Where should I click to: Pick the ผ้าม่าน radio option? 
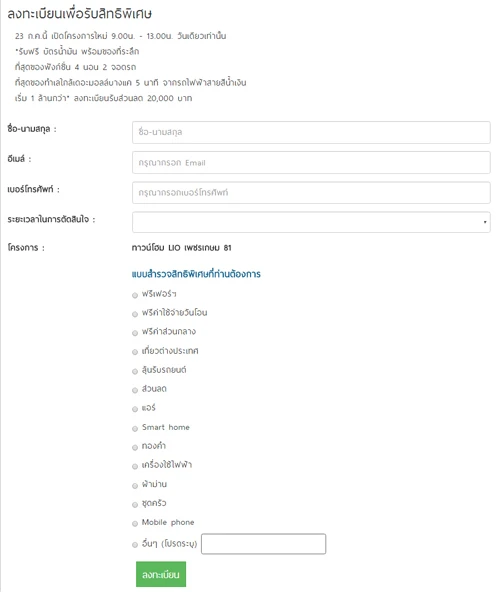click(x=135, y=486)
